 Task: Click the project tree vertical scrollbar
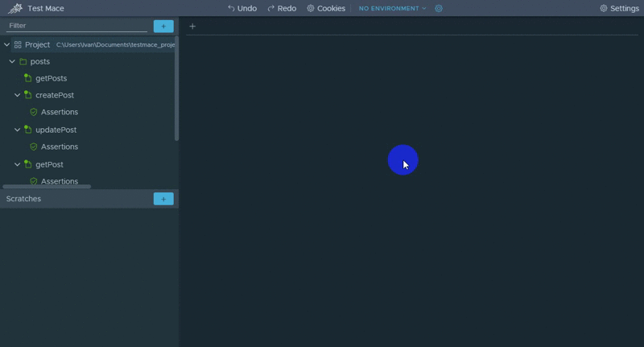(176, 89)
